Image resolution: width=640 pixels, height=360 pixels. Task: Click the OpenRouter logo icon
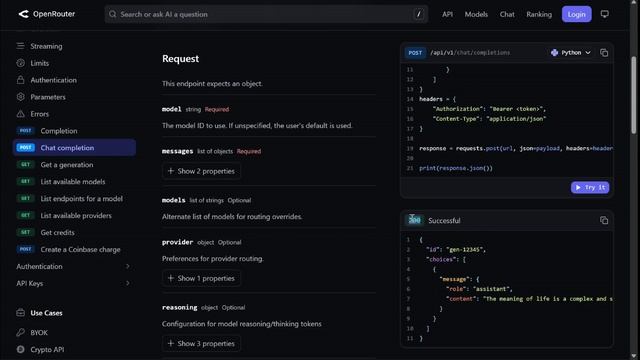click(x=23, y=14)
